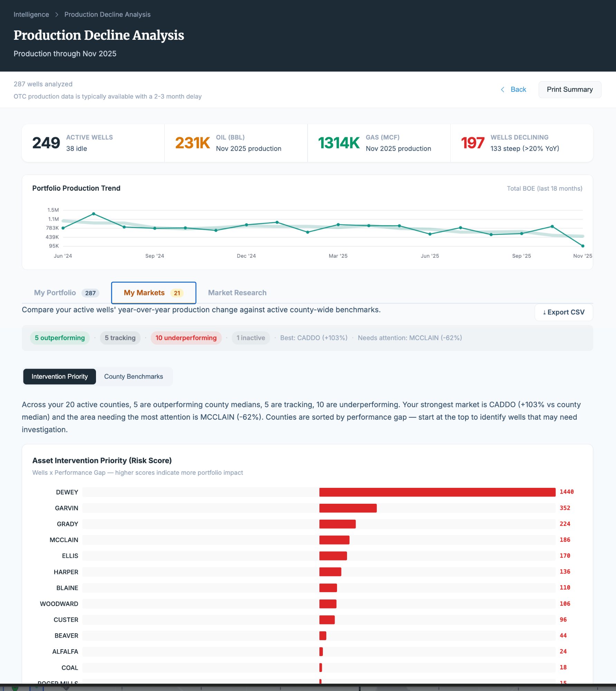The image size is (616, 691).
Task: Toggle the 10 underperforming filter pill
Action: click(x=186, y=338)
